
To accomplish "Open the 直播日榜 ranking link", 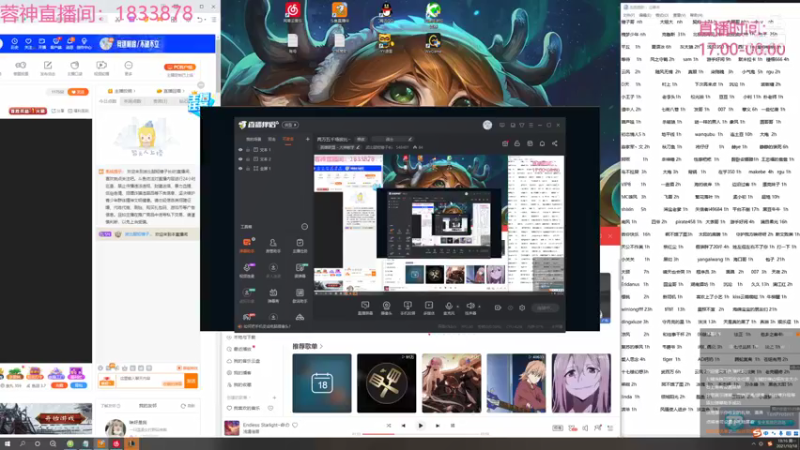I will coord(171,91).
